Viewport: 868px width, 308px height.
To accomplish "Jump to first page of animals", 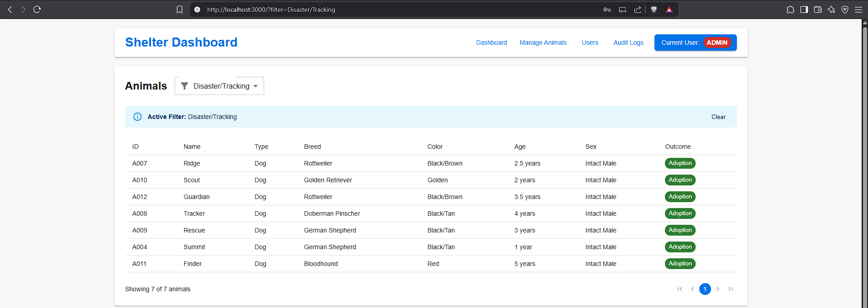I will tap(680, 289).
